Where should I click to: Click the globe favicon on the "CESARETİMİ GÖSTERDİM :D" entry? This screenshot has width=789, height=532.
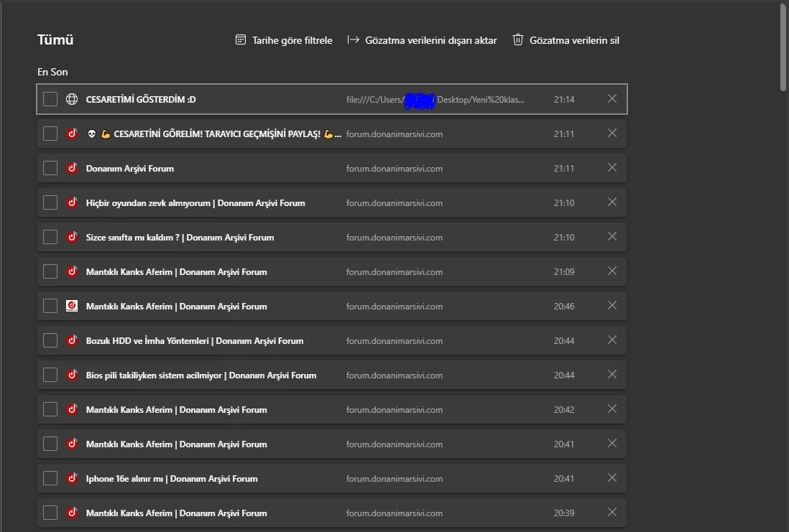click(71, 99)
